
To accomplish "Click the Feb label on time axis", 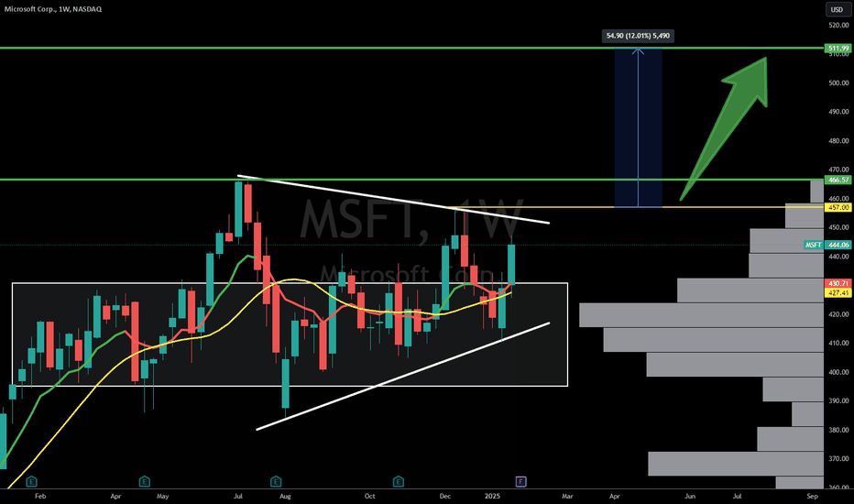I will (40, 497).
